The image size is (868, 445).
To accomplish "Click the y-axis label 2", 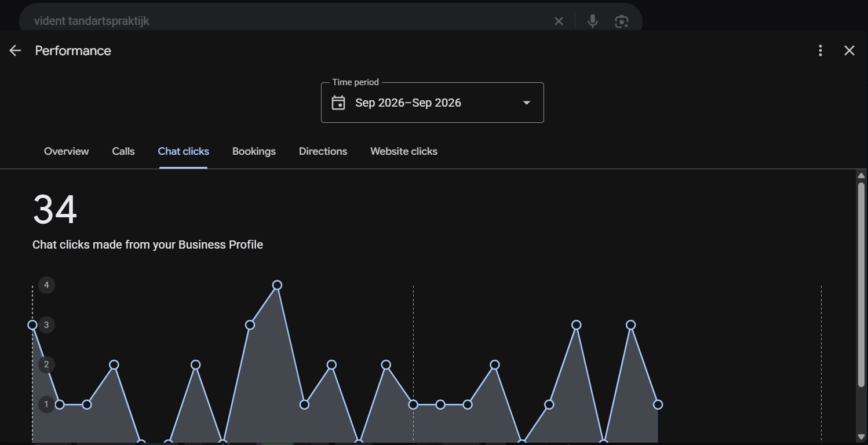I will coord(46,364).
